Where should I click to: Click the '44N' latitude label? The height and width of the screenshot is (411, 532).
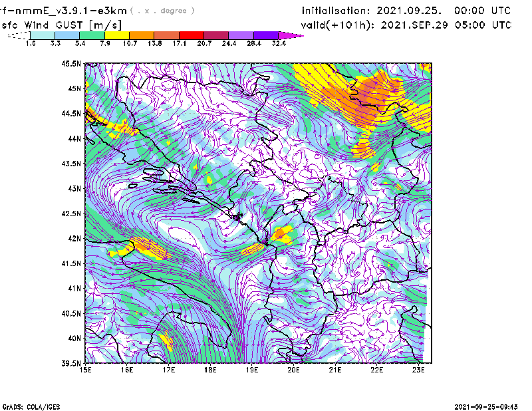(x=74, y=138)
